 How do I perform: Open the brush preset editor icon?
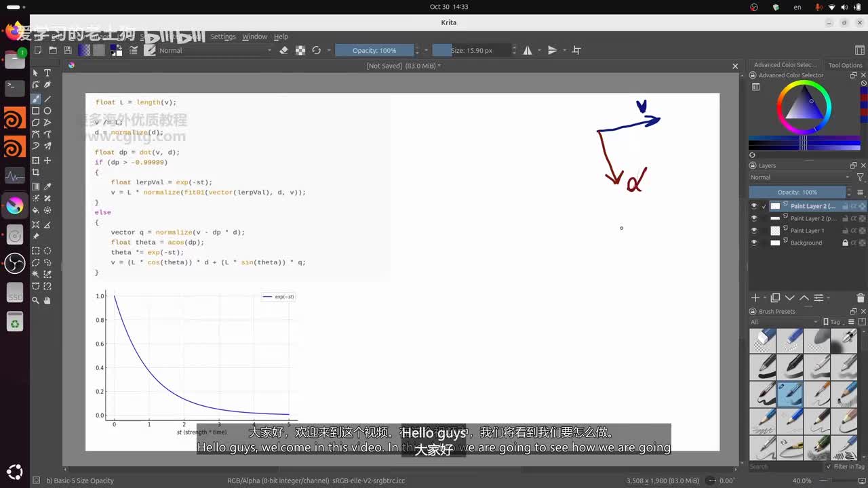(134, 50)
